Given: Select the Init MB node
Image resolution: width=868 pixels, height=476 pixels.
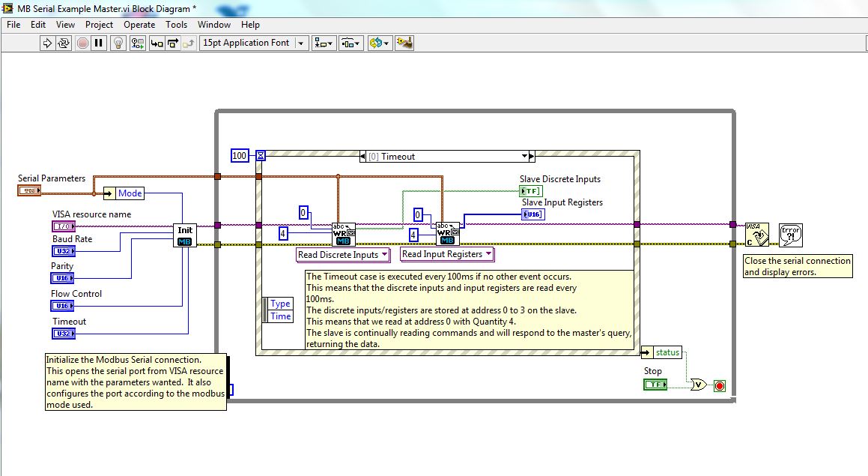Looking at the screenshot, I should pyautogui.click(x=185, y=235).
